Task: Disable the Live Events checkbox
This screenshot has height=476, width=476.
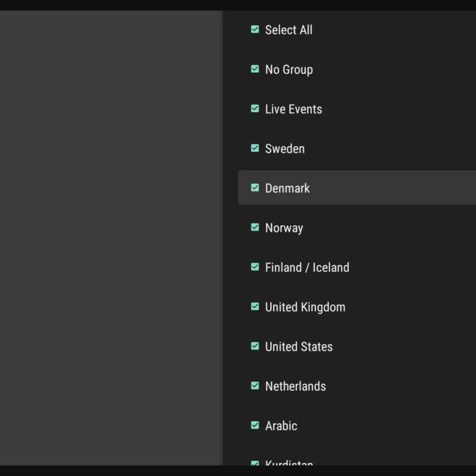Action: 255,109
